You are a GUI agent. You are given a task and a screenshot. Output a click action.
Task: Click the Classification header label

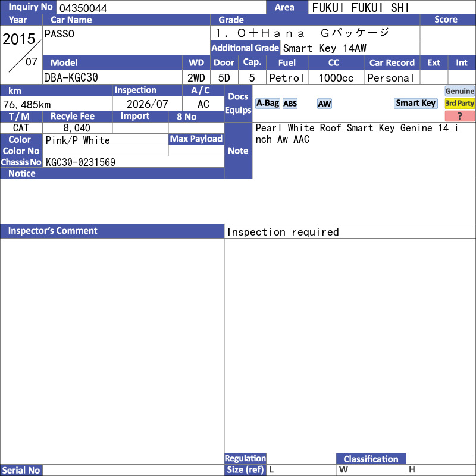(371, 459)
